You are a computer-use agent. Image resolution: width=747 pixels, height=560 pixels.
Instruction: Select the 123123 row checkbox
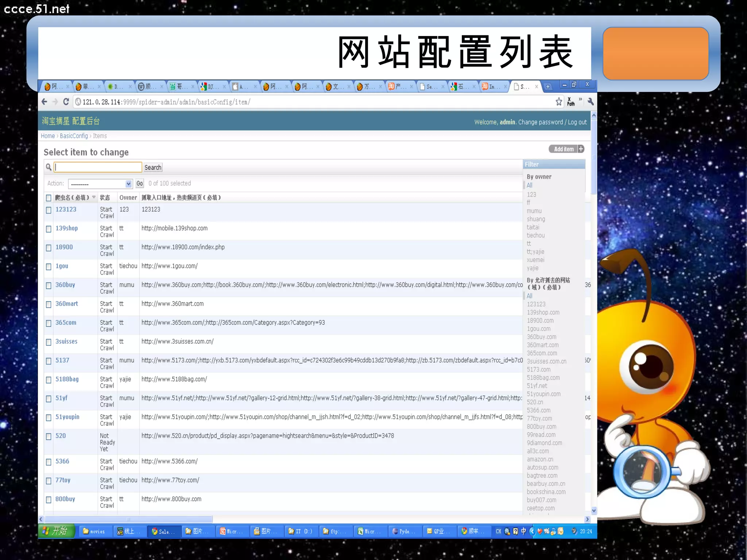point(49,210)
